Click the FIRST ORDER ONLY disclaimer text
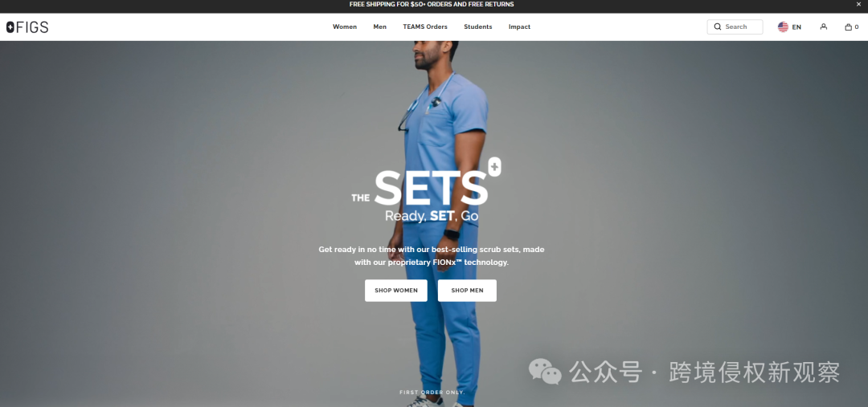 tap(432, 392)
